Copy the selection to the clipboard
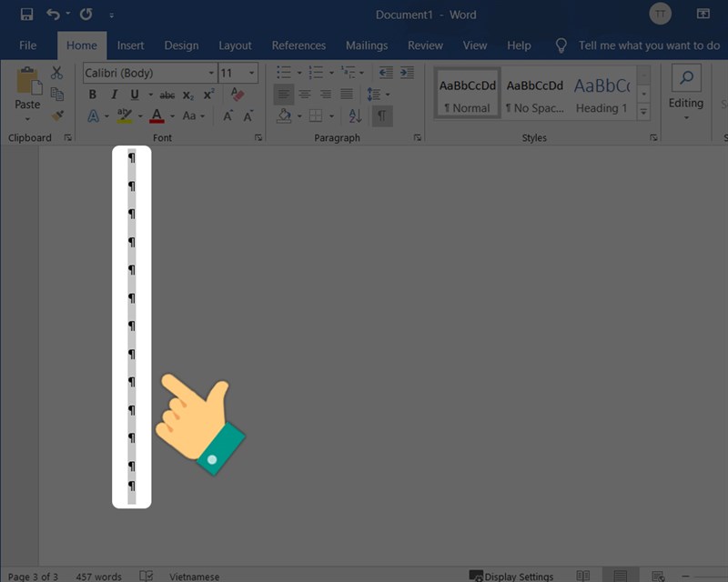The height and width of the screenshot is (582, 728). pos(56,95)
